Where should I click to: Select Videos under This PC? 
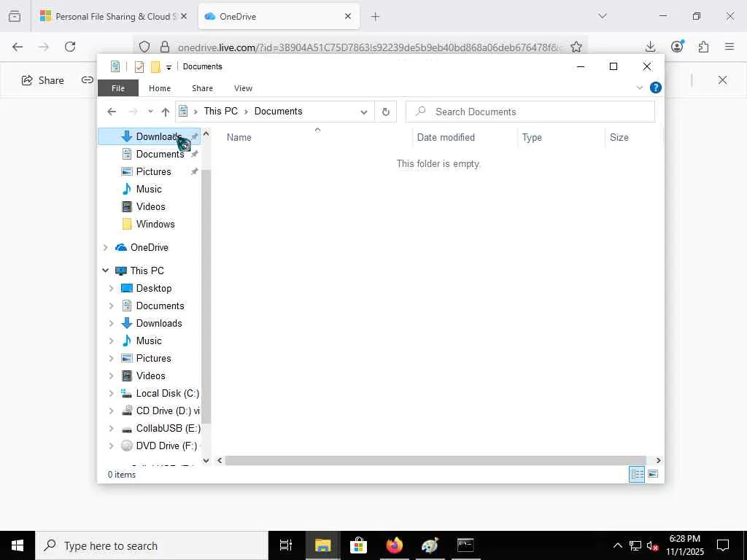tap(150, 376)
